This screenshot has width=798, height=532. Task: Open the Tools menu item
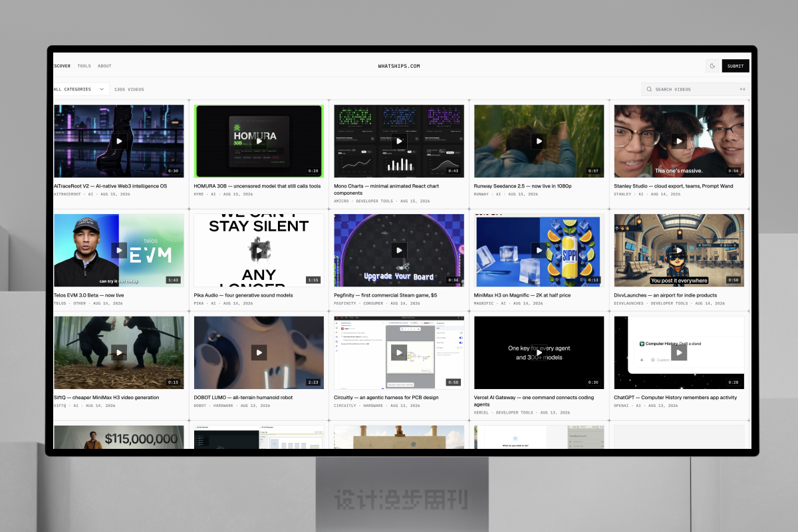click(x=84, y=66)
